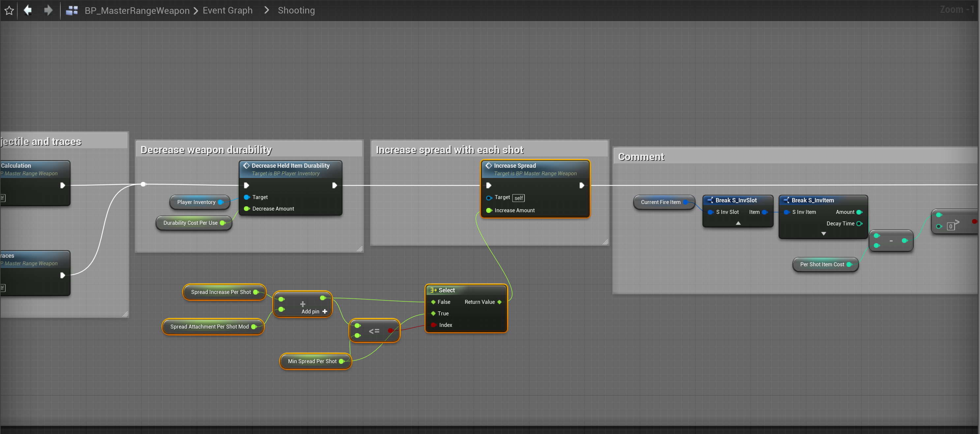Image resolution: width=980 pixels, height=434 pixels.
Task: Click the chevron after Event Graph breadcrumb
Action: coord(267,10)
